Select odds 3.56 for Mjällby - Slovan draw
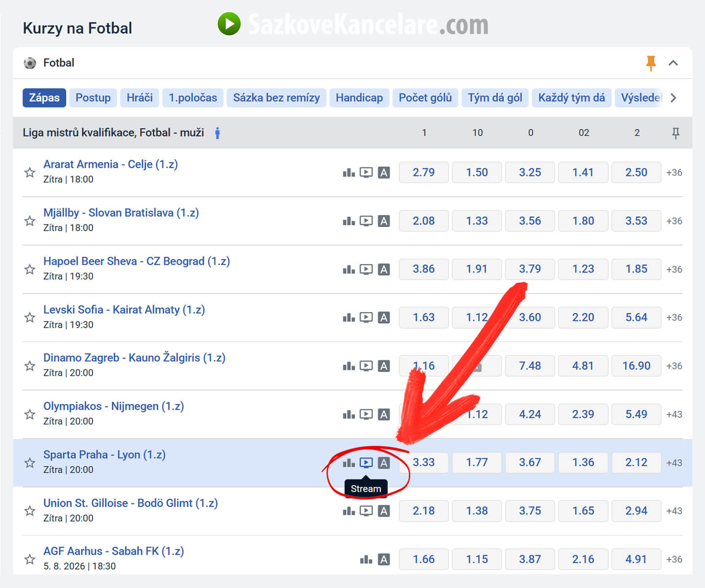 tap(530, 221)
